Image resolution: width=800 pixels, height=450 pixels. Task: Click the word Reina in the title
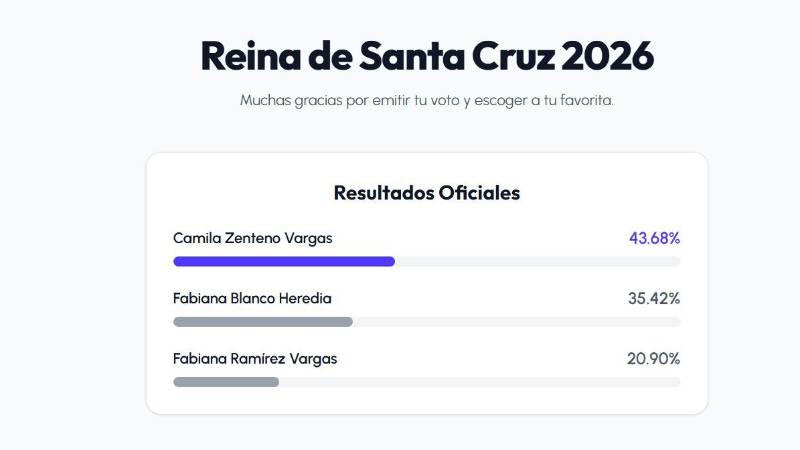pyautogui.click(x=251, y=56)
